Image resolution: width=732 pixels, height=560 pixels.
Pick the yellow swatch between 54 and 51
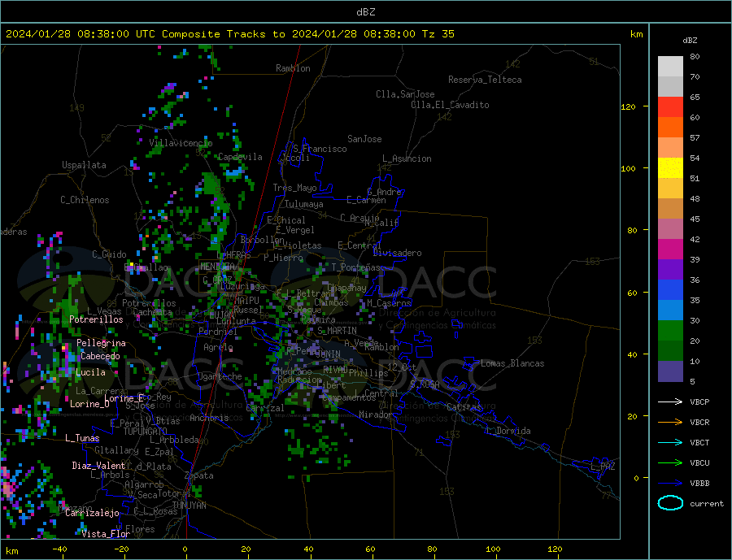click(x=670, y=168)
